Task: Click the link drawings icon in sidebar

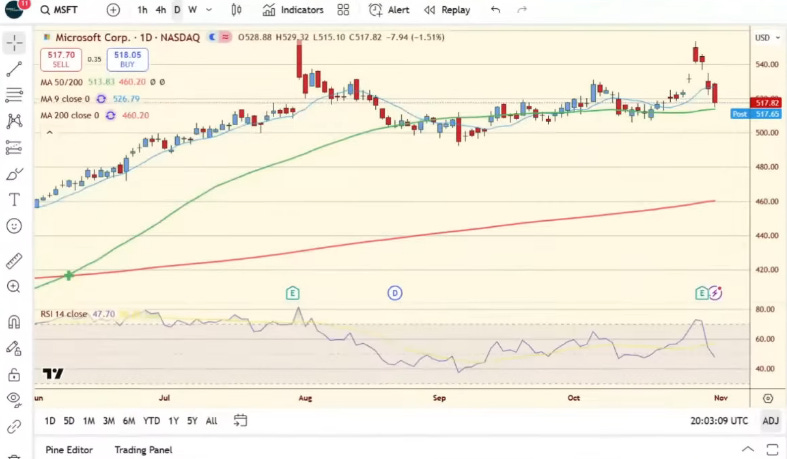Action: point(14,426)
